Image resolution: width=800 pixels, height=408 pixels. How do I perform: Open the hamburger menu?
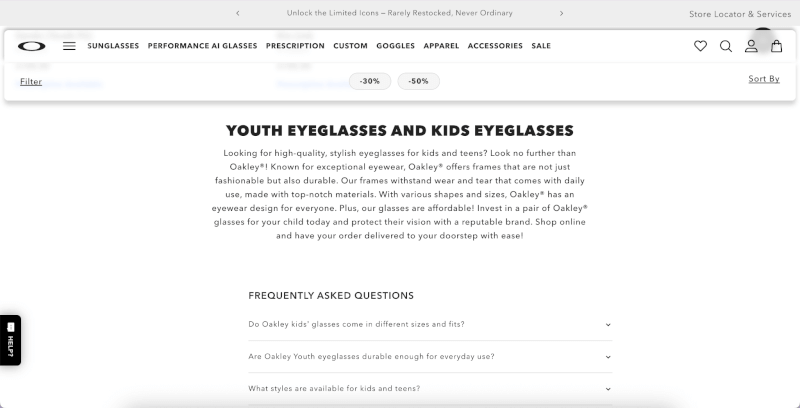pyautogui.click(x=69, y=46)
